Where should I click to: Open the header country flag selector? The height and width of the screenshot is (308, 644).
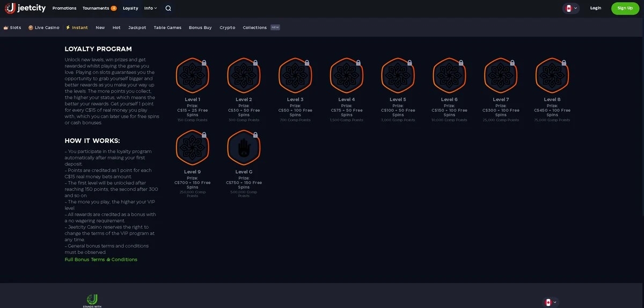click(x=571, y=8)
